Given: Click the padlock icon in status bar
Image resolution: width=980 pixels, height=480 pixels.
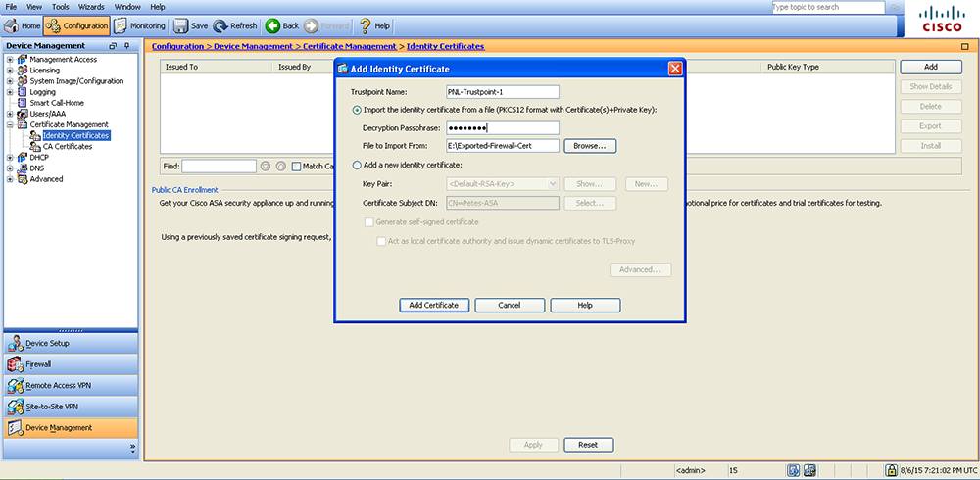Looking at the screenshot, I should [892, 470].
